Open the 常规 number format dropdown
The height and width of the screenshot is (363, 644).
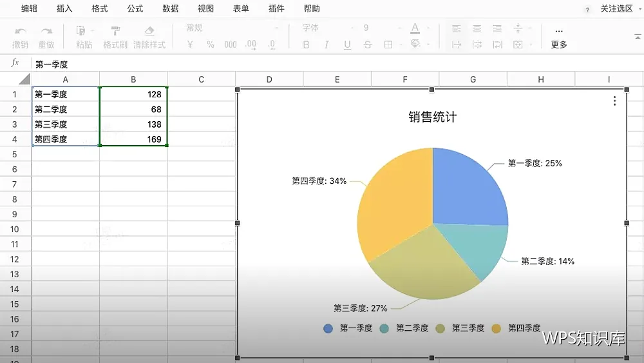click(232, 28)
